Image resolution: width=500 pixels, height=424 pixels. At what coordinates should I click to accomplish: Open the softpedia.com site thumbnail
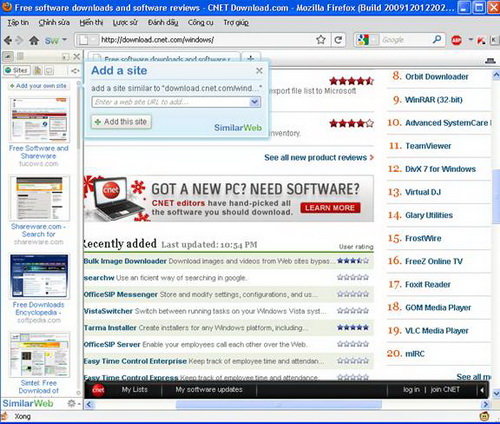[x=39, y=276]
